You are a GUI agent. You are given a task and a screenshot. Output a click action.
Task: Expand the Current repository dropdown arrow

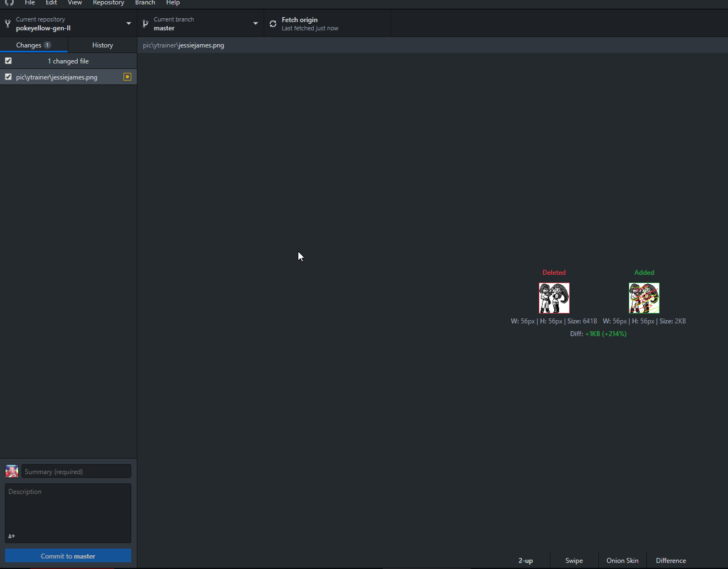(x=129, y=24)
